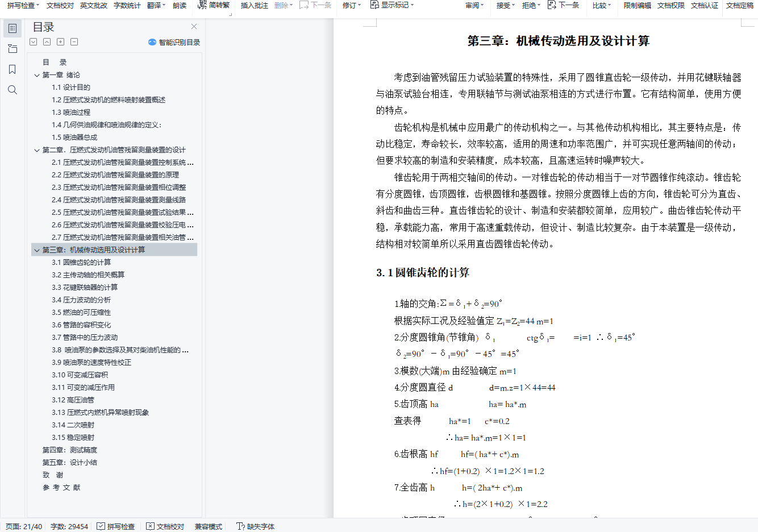Image resolution: width=758 pixels, height=532 pixels.
Task: Open the bookmark pane icon in sidebar
Action: 13,69
